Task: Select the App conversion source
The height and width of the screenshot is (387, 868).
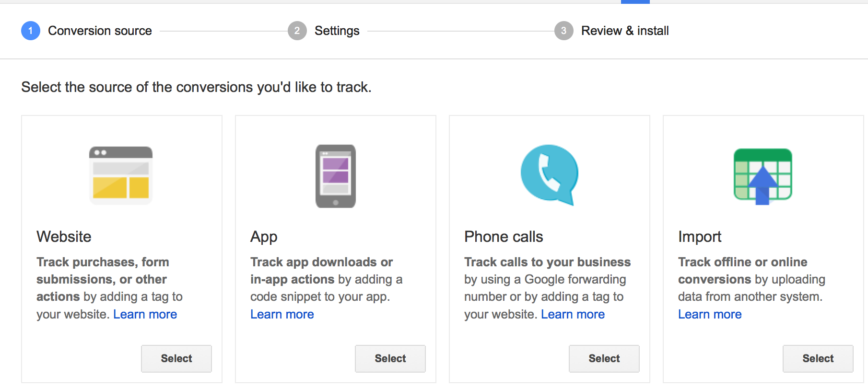Action: tap(390, 358)
